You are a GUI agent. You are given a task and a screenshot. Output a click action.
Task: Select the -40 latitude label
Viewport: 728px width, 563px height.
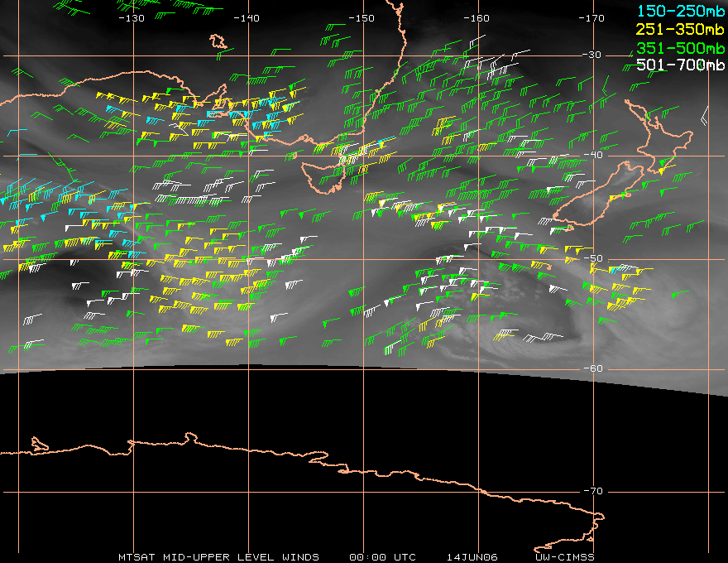tap(592, 155)
